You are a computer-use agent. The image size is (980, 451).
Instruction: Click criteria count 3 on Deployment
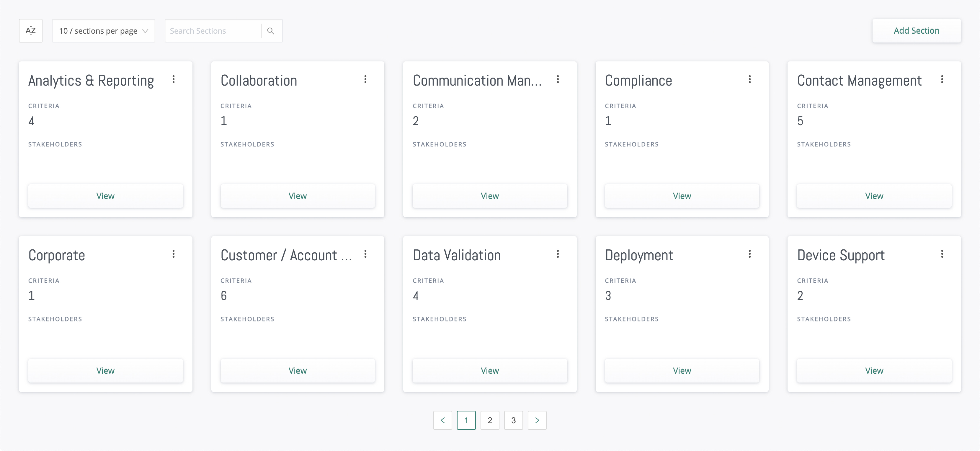608,295
